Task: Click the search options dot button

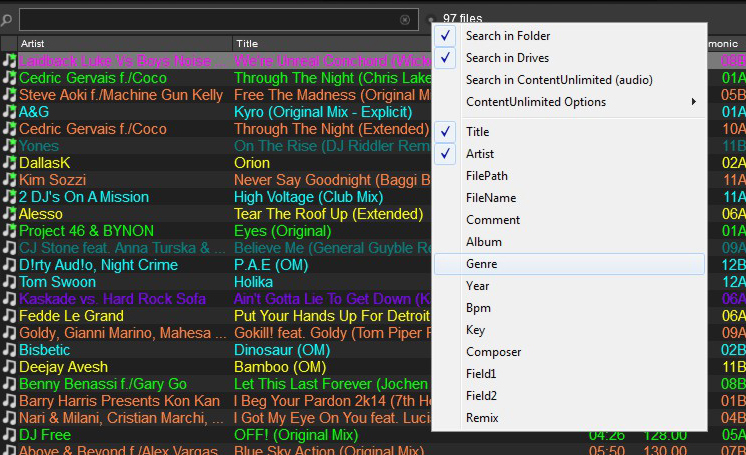Action: pos(431,19)
